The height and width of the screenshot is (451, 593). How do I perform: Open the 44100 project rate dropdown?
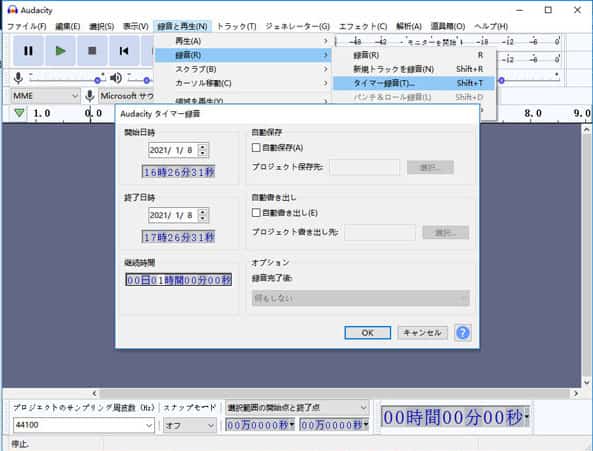coord(84,425)
